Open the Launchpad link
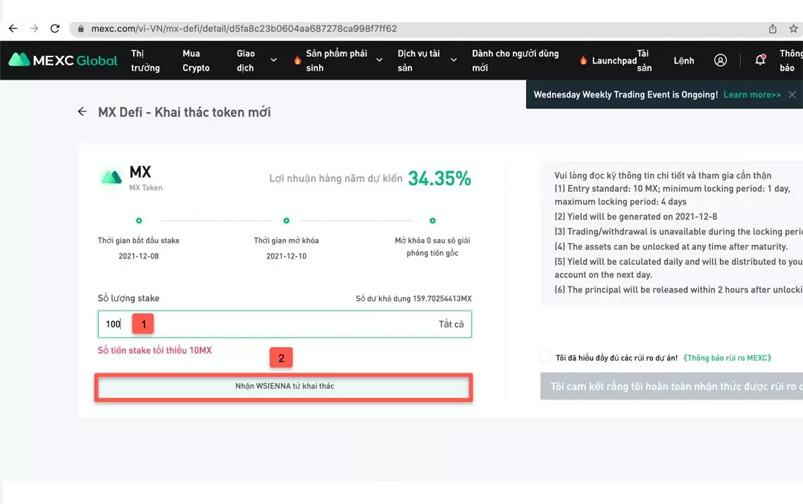 (x=614, y=61)
